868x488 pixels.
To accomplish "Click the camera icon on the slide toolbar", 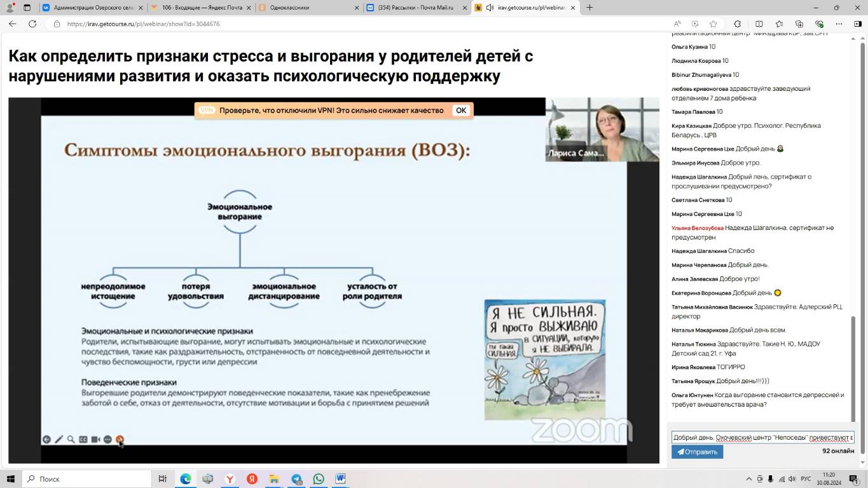I will (x=95, y=439).
